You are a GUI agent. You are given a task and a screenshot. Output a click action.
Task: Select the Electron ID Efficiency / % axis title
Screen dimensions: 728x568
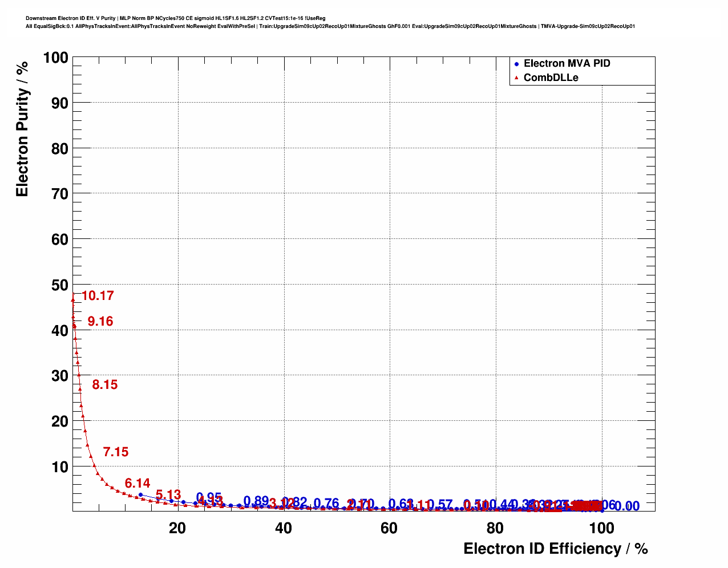coord(556,549)
